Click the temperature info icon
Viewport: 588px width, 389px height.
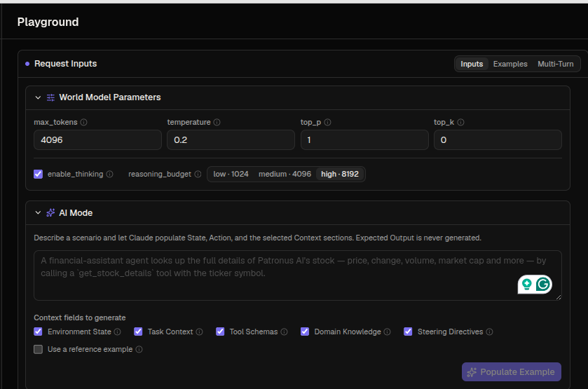click(217, 122)
